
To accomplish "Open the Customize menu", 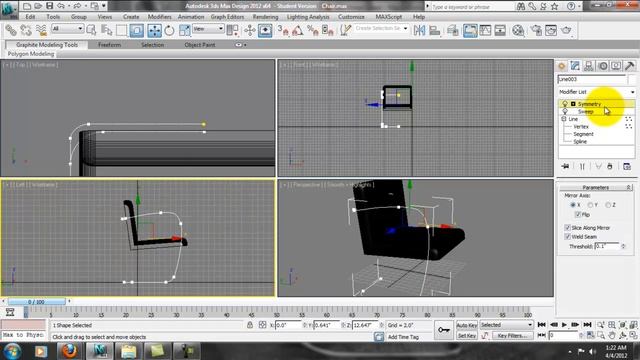I will (x=351, y=17).
